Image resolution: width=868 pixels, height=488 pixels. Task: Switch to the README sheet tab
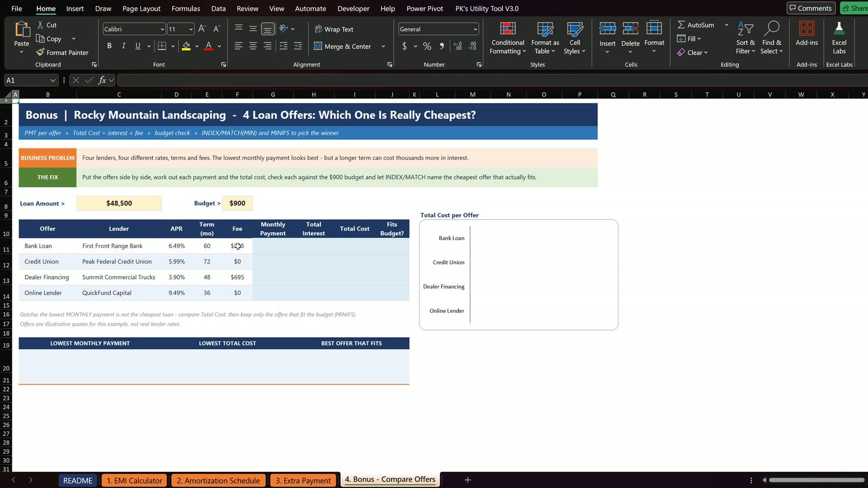pyautogui.click(x=78, y=480)
